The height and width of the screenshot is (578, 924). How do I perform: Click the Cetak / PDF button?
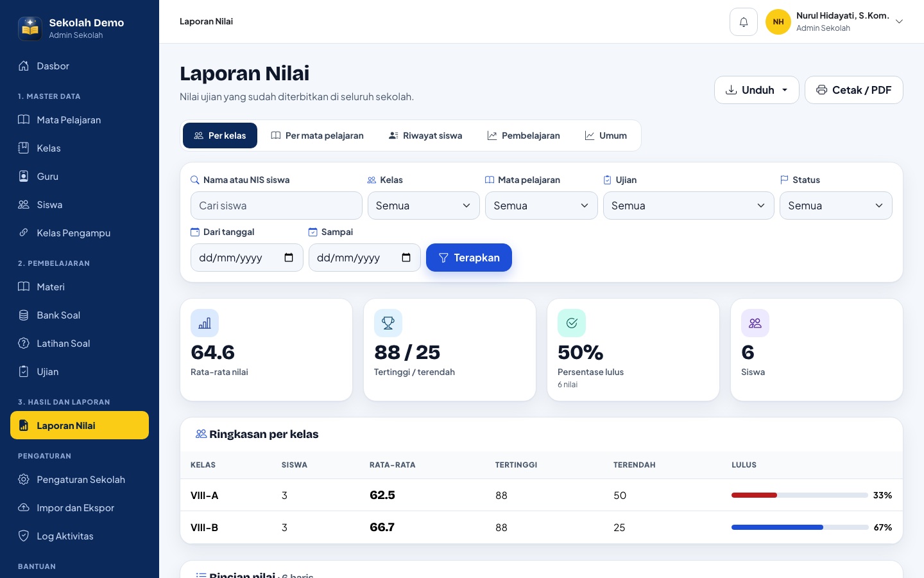(854, 90)
